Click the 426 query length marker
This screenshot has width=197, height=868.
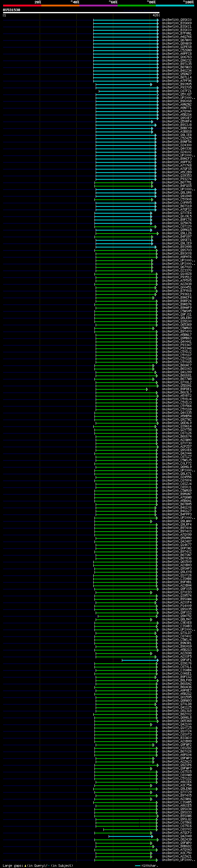pos(155,15)
